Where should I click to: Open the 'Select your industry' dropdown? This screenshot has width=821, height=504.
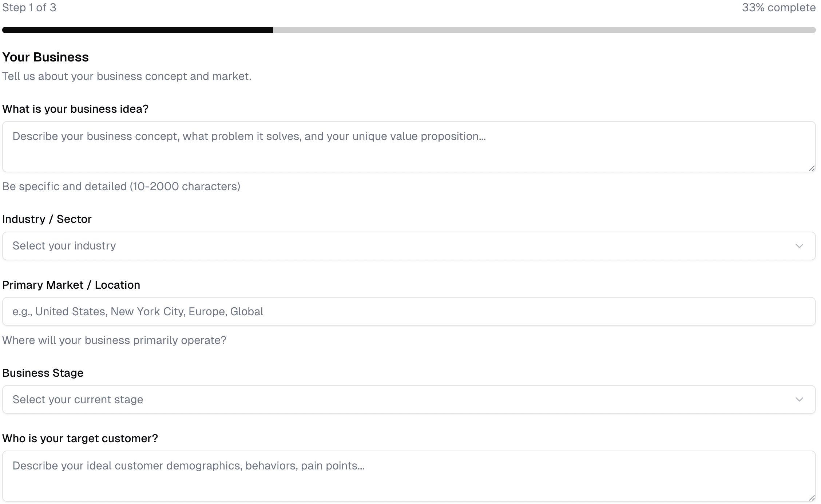coord(408,246)
